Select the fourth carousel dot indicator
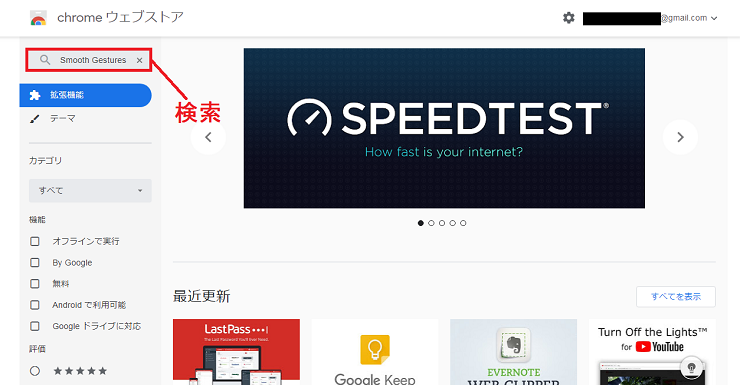Image resolution: width=740 pixels, height=385 pixels. click(x=452, y=223)
